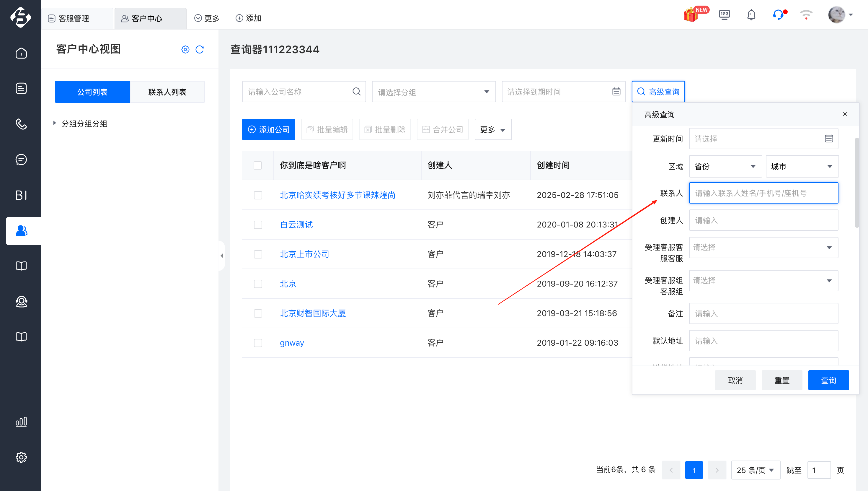Select the 联系人列表 tab
The image size is (868, 491).
167,92
